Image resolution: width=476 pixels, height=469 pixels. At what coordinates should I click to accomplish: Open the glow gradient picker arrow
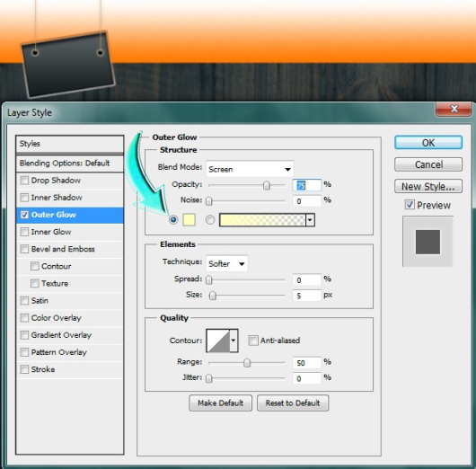310,220
